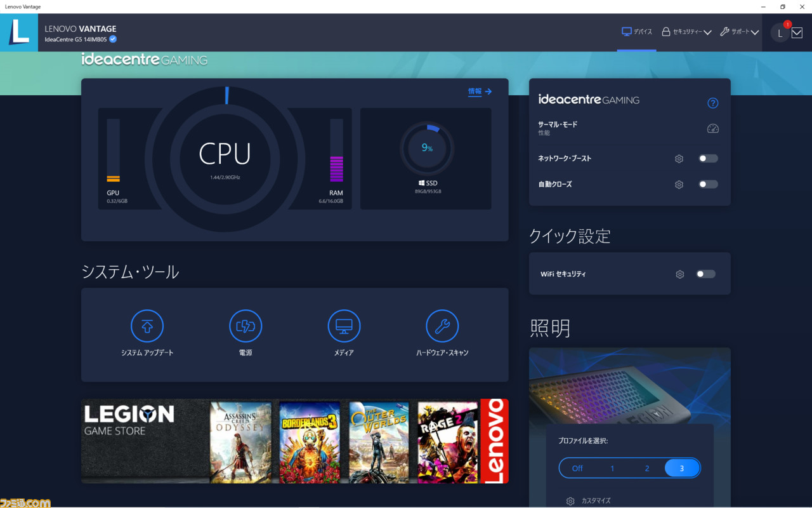
Task: Toggle Network Boost switch
Action: pyautogui.click(x=708, y=159)
